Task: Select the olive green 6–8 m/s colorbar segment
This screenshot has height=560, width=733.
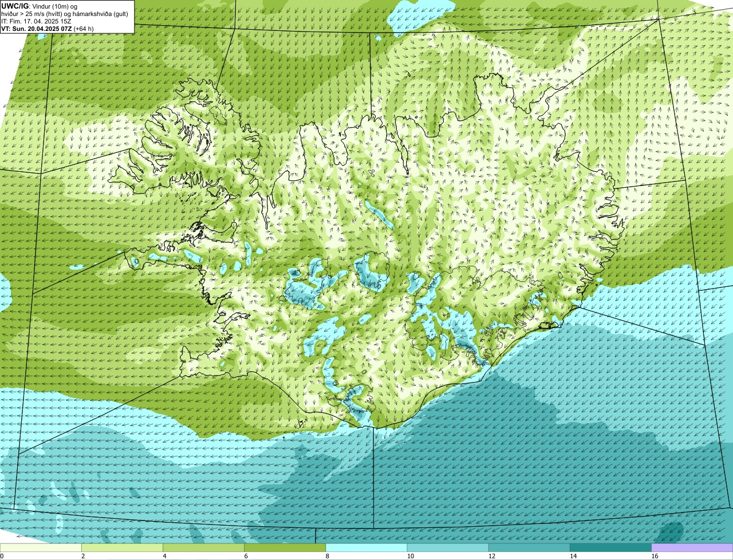Action: click(285, 548)
